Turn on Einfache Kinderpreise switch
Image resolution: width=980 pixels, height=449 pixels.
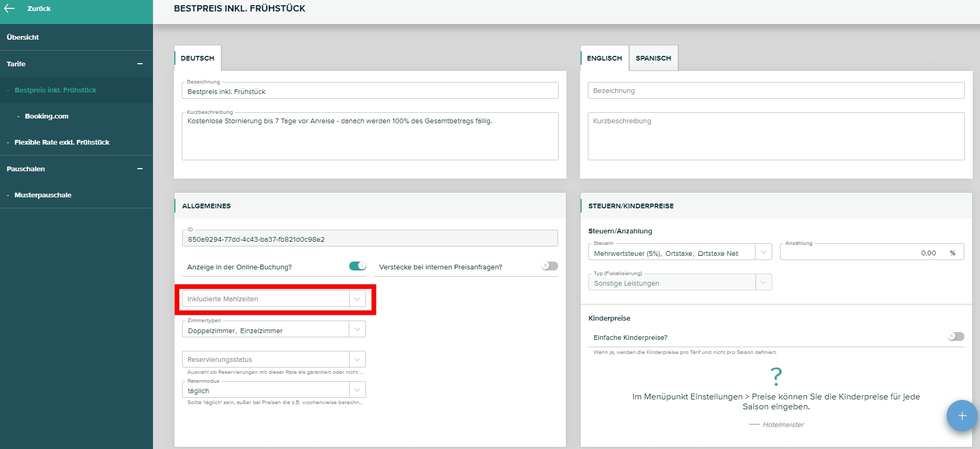click(x=955, y=337)
